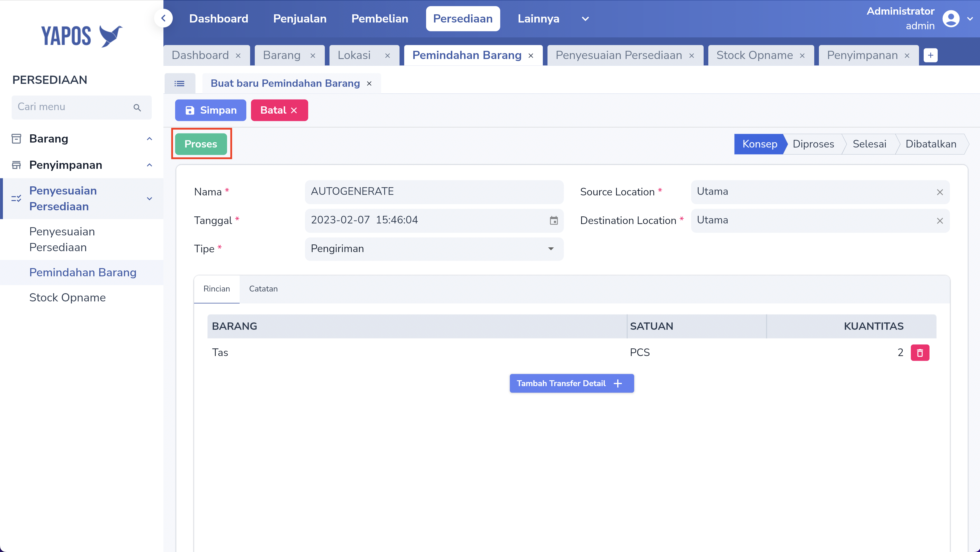Click the Penyesuaian Persediaan checklist icon

[x=16, y=198]
